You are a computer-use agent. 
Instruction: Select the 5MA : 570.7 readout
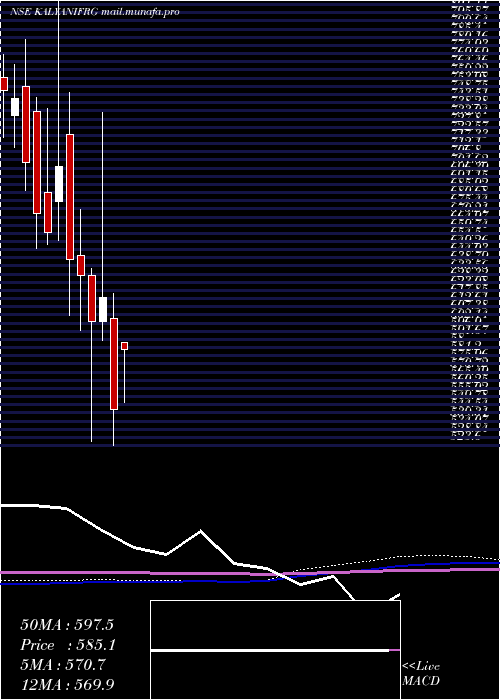click(62, 666)
